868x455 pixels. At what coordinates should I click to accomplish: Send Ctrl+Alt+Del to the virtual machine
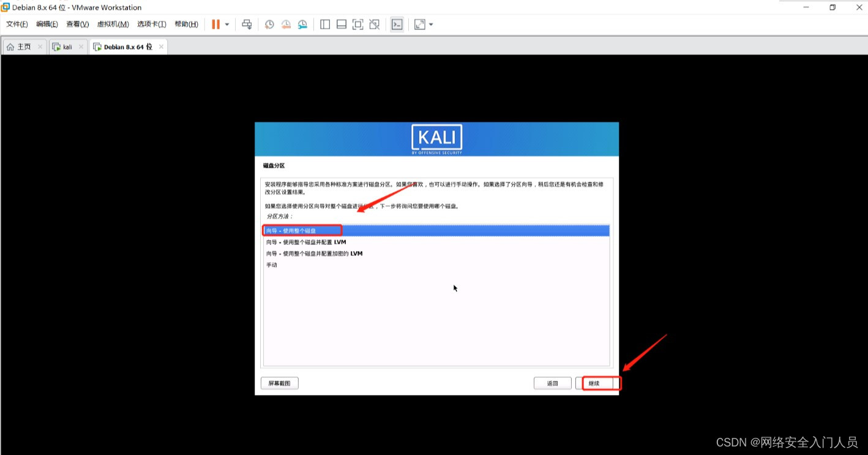[x=247, y=24]
